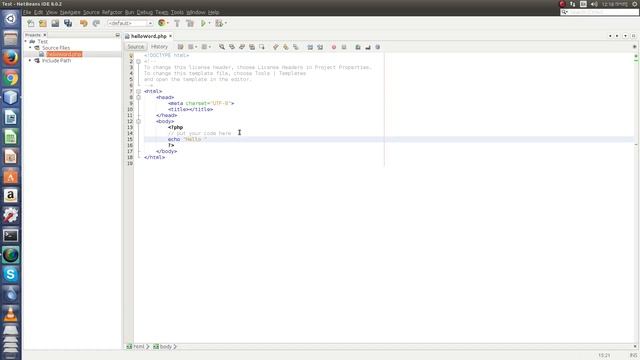Toggle Bookmark on current line
Viewport: 640px width, 360px height.
click(x=296, y=47)
